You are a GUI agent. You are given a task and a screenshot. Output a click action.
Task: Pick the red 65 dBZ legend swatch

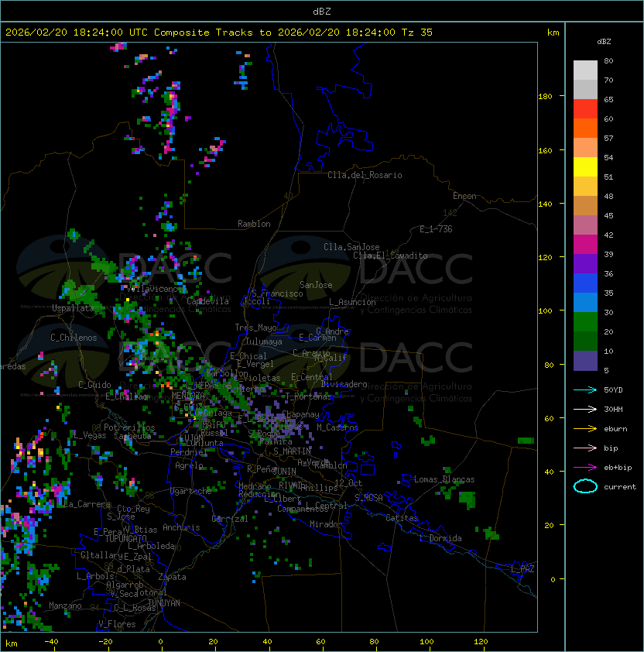(x=585, y=109)
